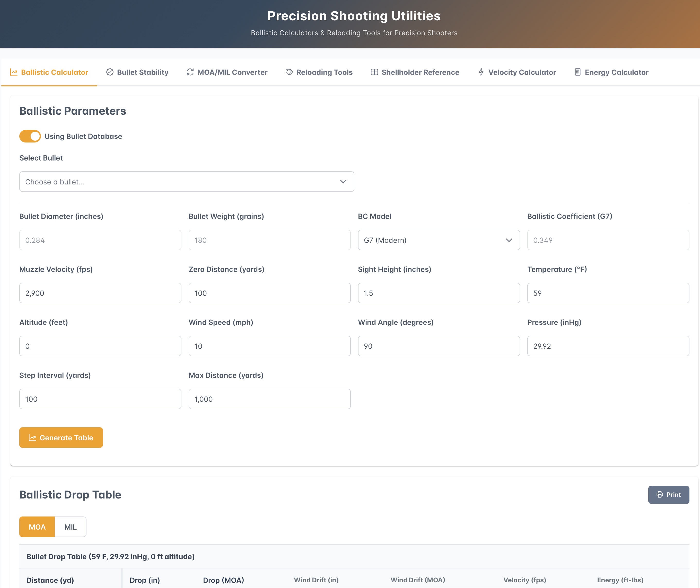
Task: Select the MOA units option
Action: [37, 527]
